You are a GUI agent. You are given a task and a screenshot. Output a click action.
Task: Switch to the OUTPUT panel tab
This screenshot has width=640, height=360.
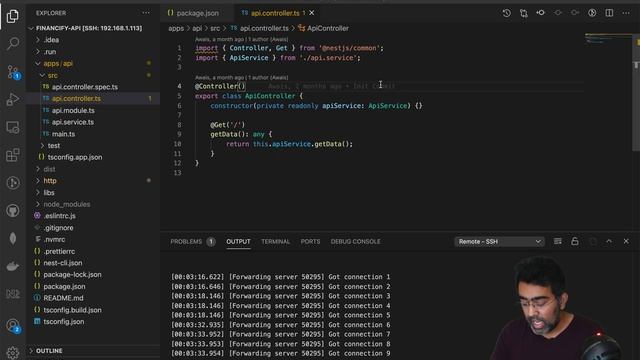pos(238,242)
